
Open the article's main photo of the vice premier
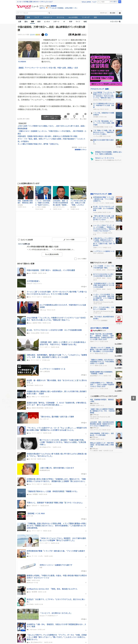coord(29,49)
